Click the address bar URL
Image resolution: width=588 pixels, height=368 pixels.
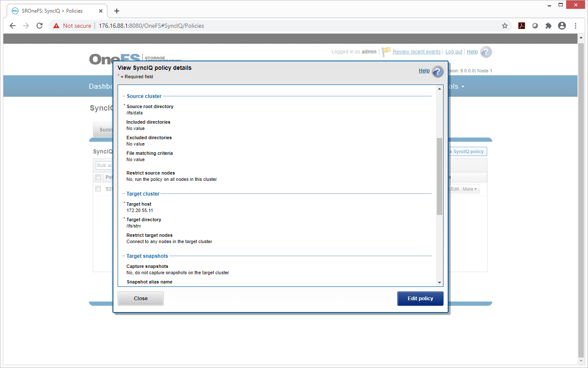point(151,26)
